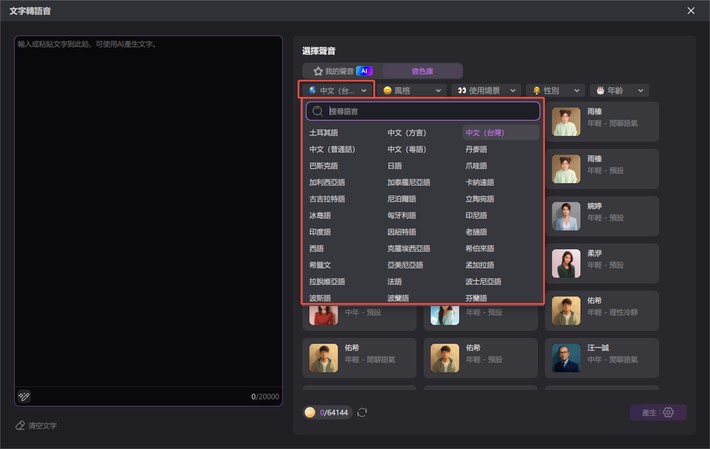The image size is (710, 449).
Task: Click the eraser icon beside 清空文字
Action: click(20, 425)
